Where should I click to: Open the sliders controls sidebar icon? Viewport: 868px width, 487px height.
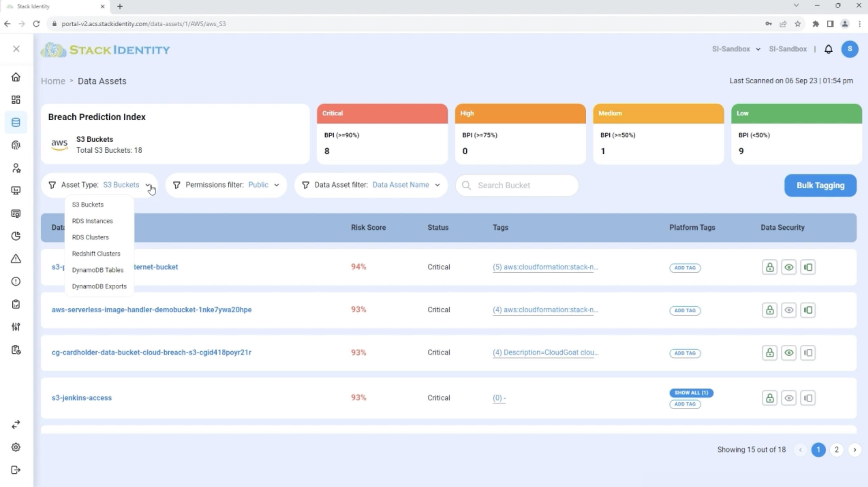[x=16, y=327]
